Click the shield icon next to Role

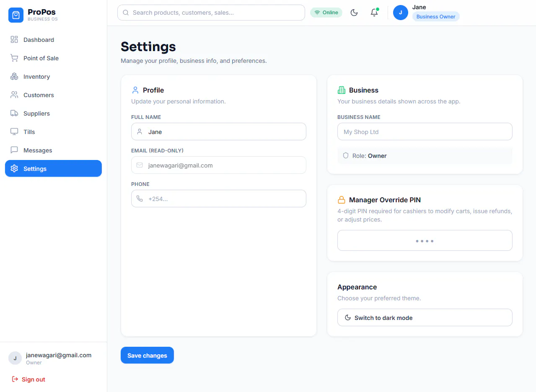(x=346, y=155)
